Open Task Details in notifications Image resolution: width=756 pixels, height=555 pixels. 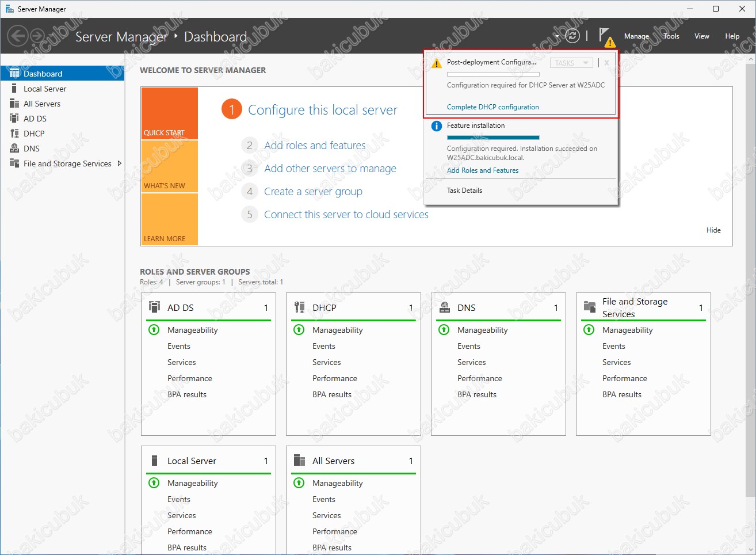[x=464, y=191]
